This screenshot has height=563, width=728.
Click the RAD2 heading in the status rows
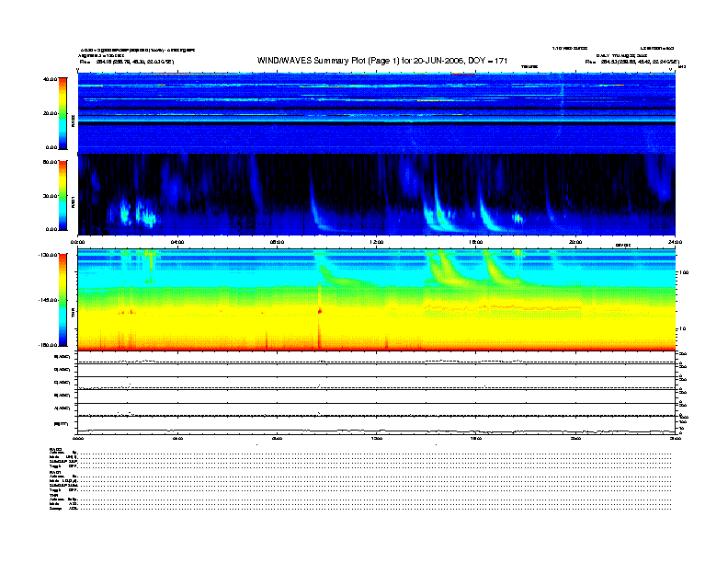56,449
